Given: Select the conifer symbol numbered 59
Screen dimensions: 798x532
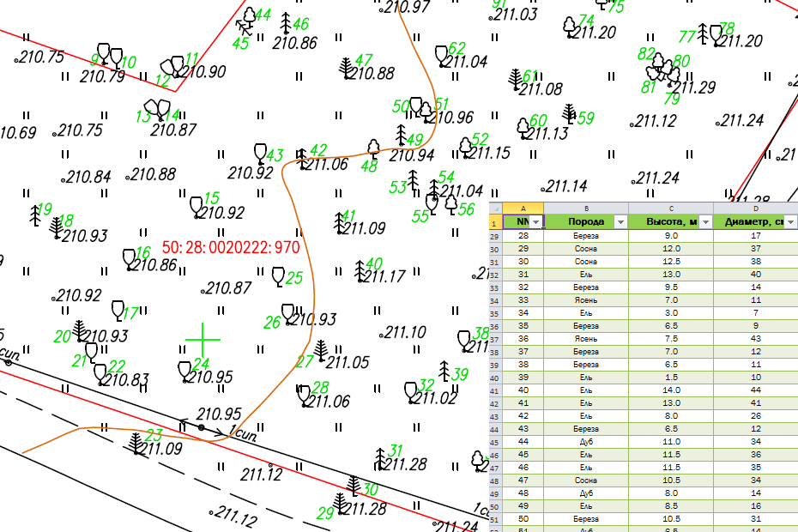Looking at the screenshot, I should [568, 112].
